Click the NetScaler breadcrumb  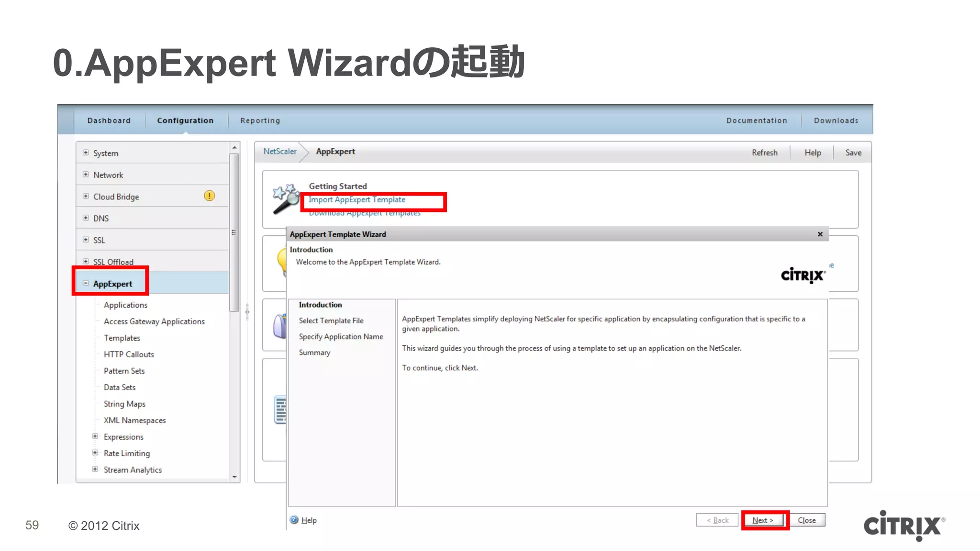pos(280,151)
